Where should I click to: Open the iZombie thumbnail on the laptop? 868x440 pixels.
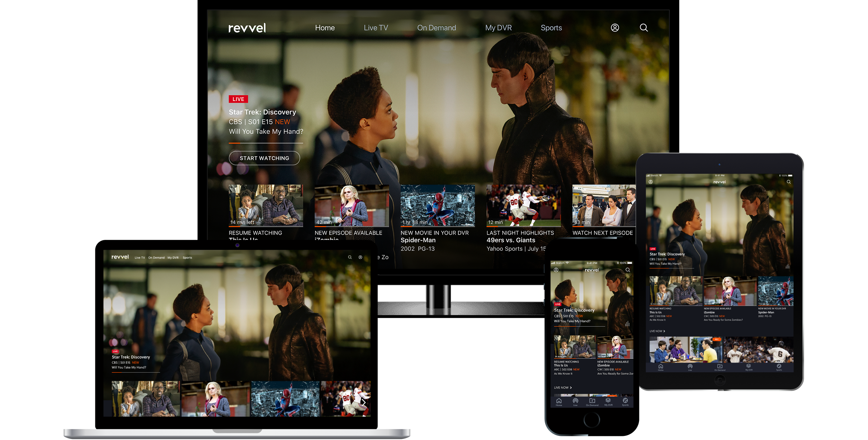coord(216,399)
